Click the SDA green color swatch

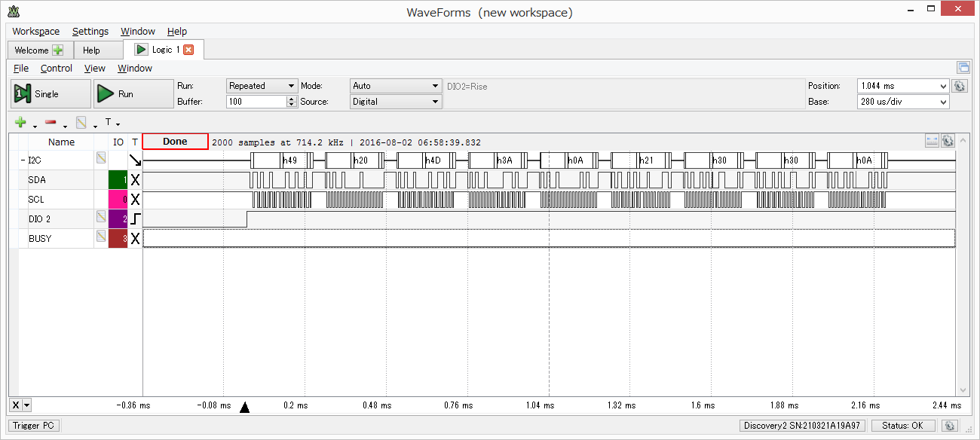coord(118,179)
